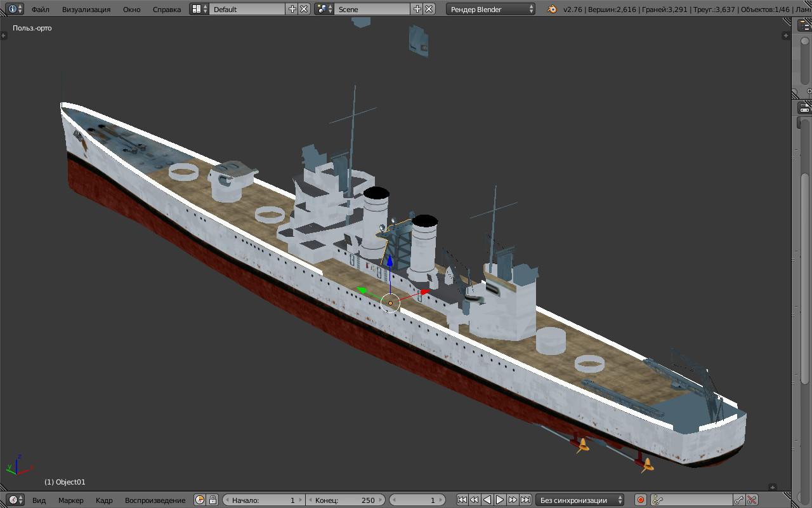Open the Рендер Blender engine dropdown
Image resolution: width=812 pixels, height=508 pixels.
pyautogui.click(x=491, y=9)
